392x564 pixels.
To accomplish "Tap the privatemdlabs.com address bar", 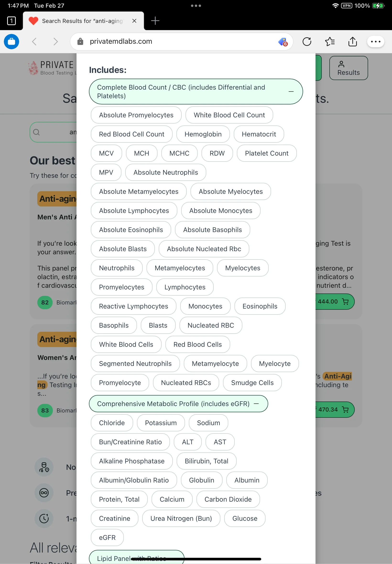I will (181, 42).
